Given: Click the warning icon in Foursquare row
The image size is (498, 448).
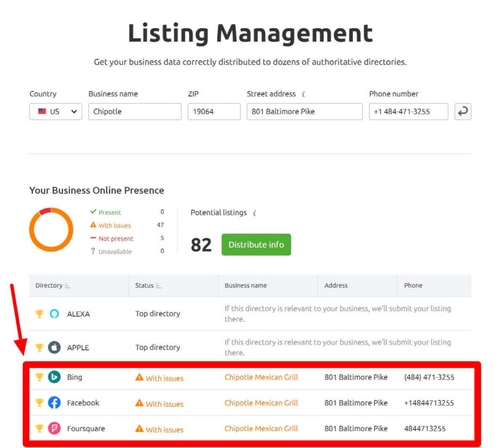Looking at the screenshot, I should (x=139, y=429).
